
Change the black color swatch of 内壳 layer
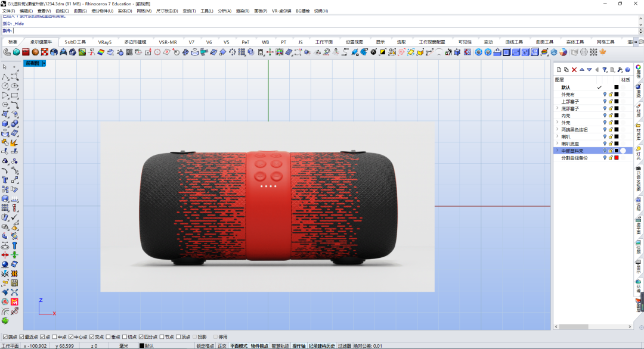tap(617, 116)
